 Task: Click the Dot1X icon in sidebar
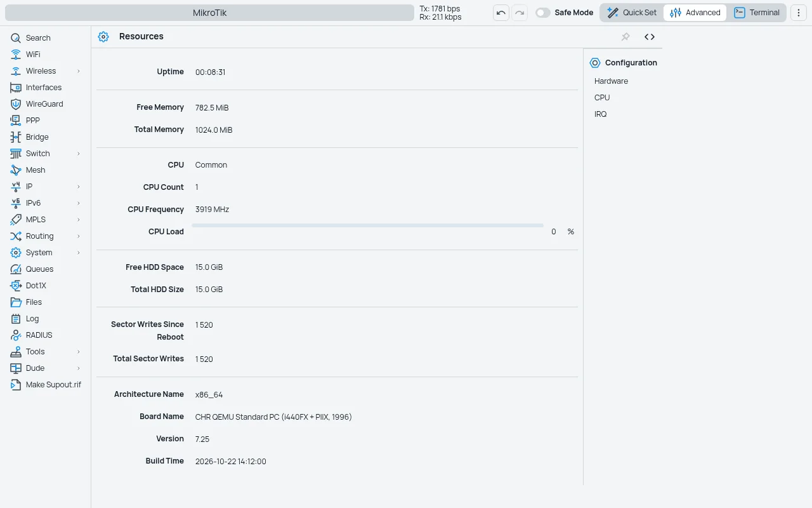click(x=16, y=286)
